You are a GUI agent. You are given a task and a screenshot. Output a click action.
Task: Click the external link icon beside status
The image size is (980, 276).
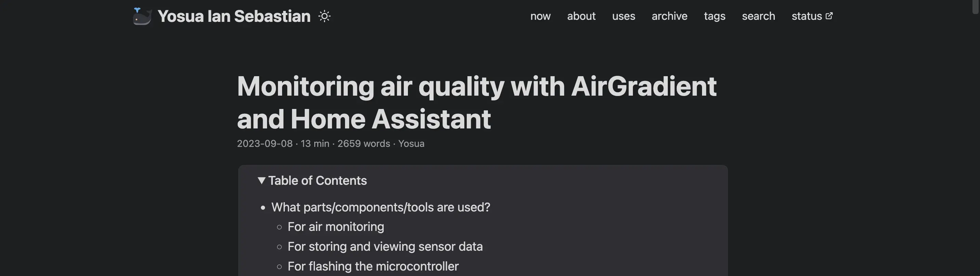point(829,16)
